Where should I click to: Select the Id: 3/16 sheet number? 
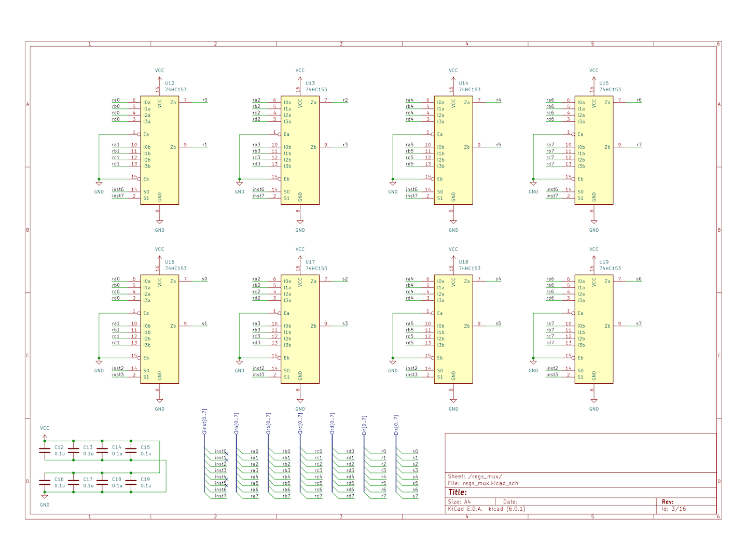pos(674,509)
